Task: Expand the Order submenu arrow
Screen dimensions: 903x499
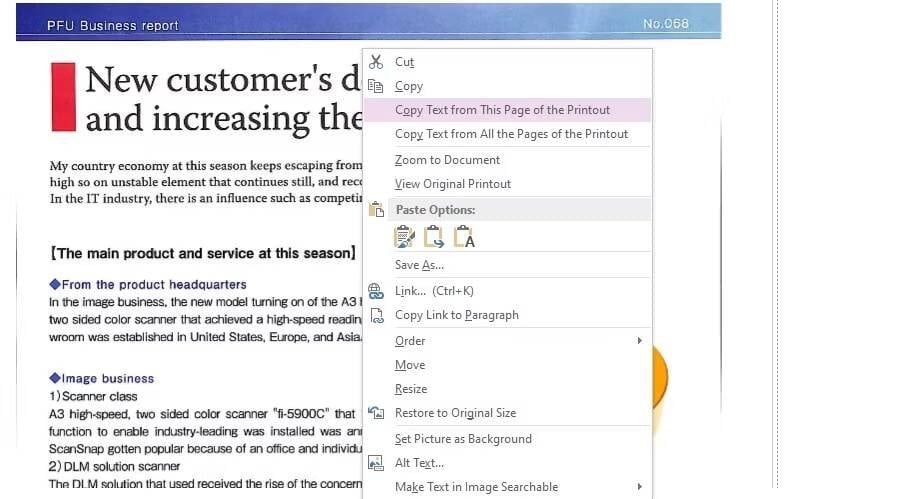Action: tap(639, 341)
